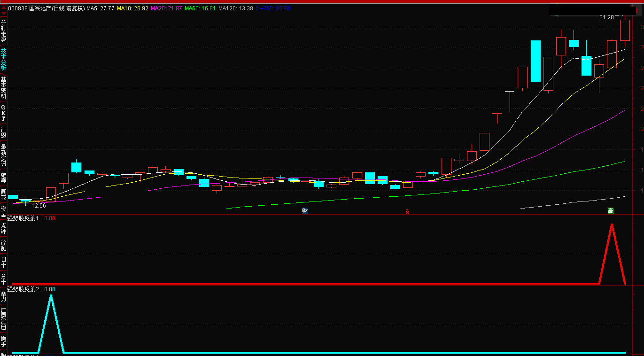Click the 财 marker under the chart

(305, 210)
